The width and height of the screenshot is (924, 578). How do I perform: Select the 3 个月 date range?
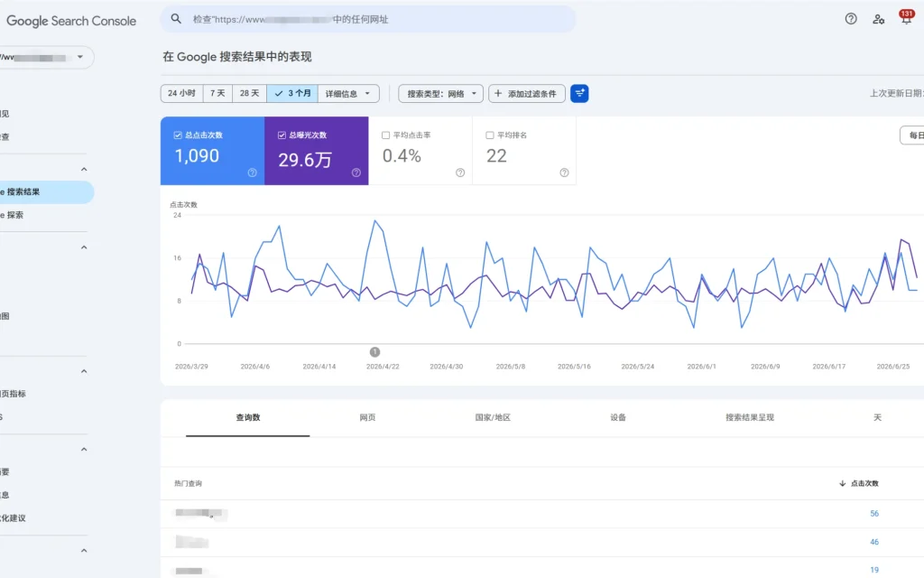point(292,93)
